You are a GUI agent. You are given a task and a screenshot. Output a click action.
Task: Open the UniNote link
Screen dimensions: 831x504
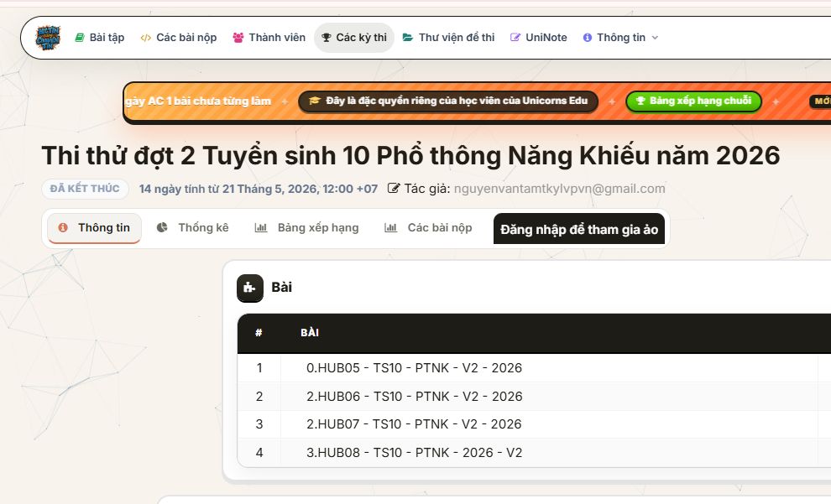[x=538, y=38]
